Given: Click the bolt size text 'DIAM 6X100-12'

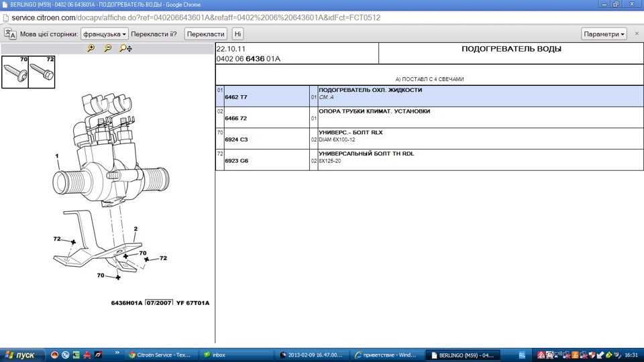Looking at the screenshot, I should [x=337, y=140].
